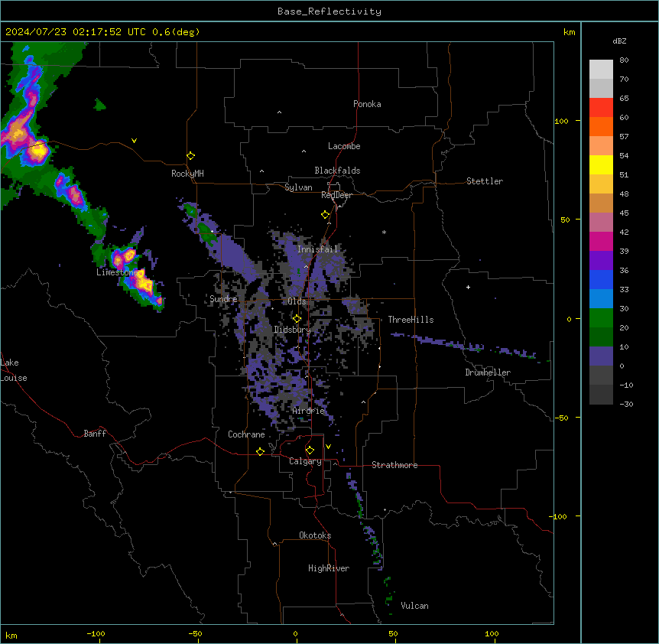Click the yellow diamond marker below Cochrane
Viewport: 659px width, 644px height.
pos(260,451)
